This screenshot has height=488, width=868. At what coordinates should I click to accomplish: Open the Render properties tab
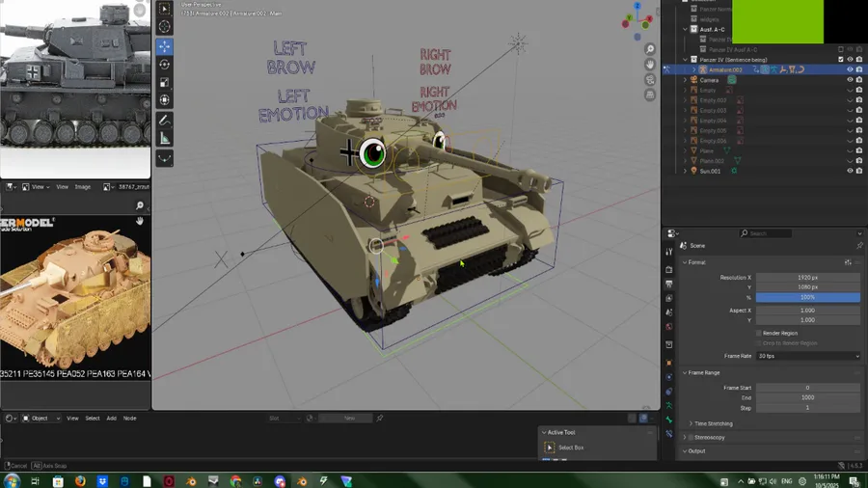668,269
